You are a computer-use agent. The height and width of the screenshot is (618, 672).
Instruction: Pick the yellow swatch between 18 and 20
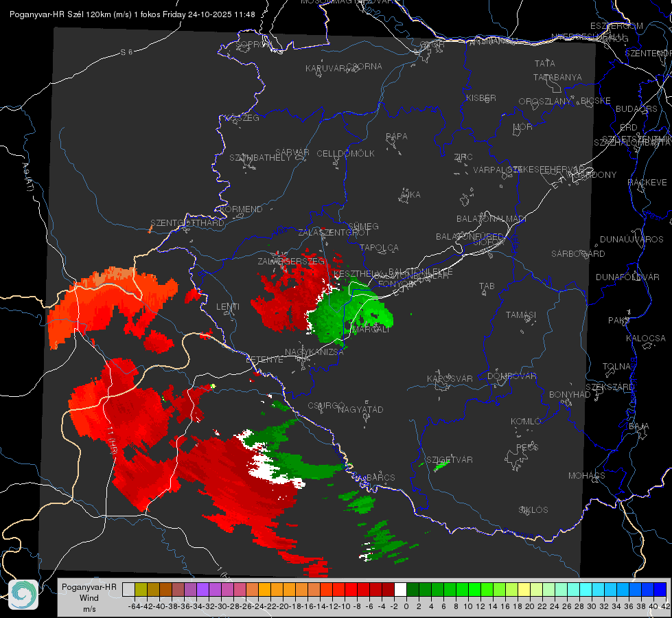click(524, 590)
